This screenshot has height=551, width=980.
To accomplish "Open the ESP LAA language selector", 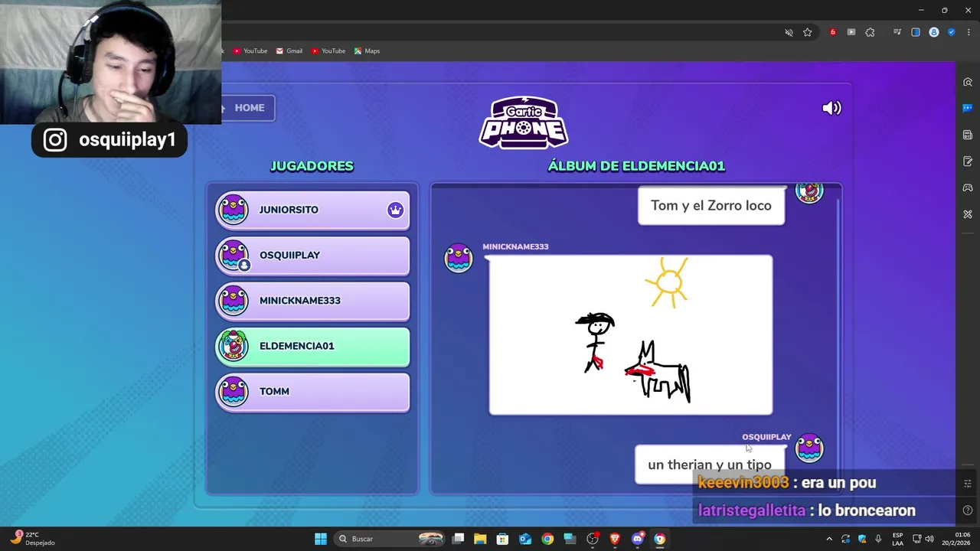I will 897,539.
